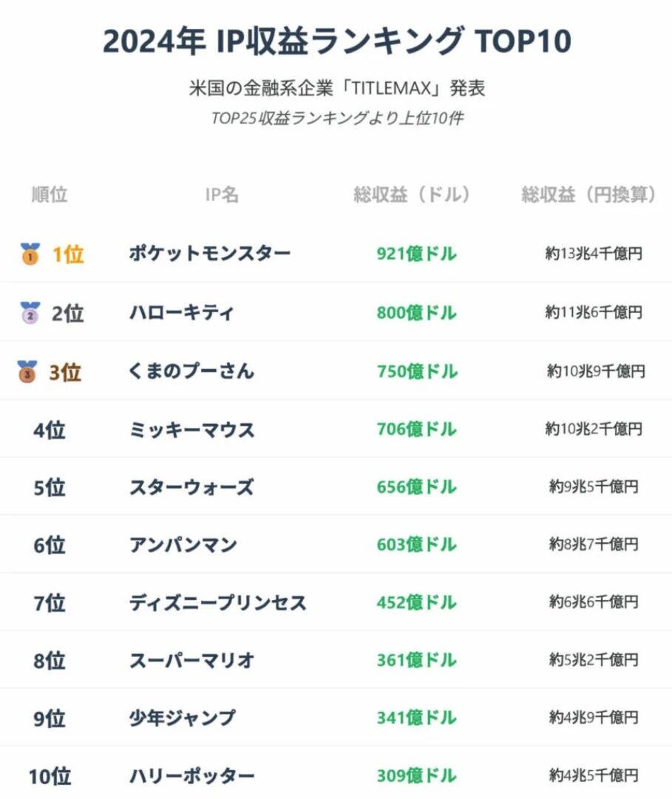Click the title 2024年 IP収益ランキング TOP10
672x799 pixels.
pyautogui.click(x=336, y=42)
